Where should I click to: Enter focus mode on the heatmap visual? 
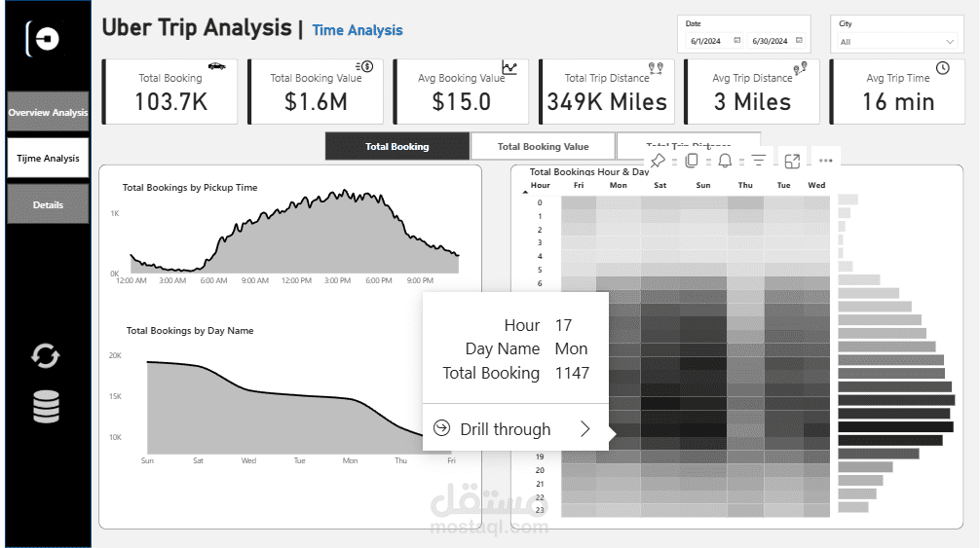coord(793,161)
